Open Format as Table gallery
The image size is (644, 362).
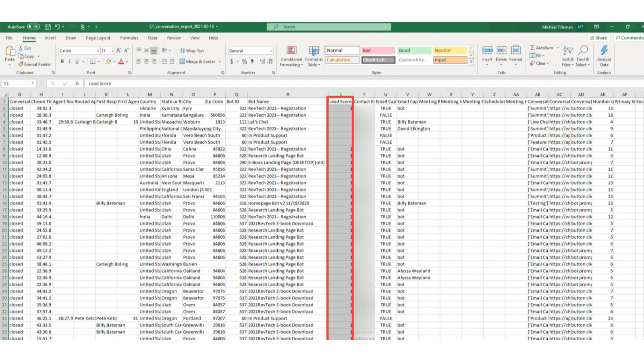(x=314, y=57)
